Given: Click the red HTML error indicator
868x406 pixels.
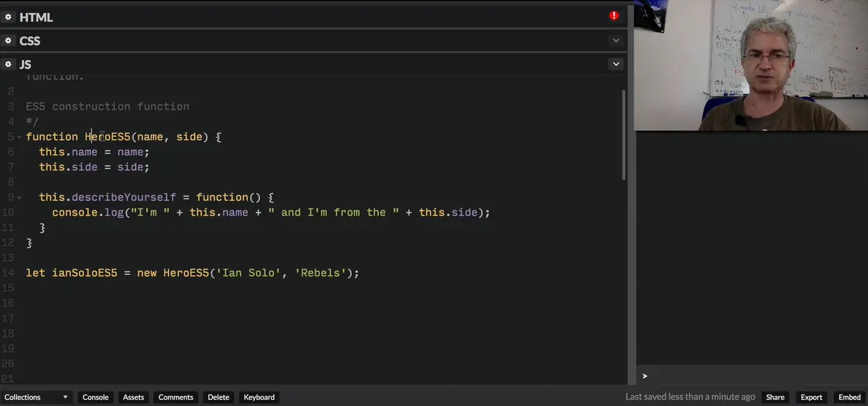Looking at the screenshot, I should pyautogui.click(x=614, y=15).
